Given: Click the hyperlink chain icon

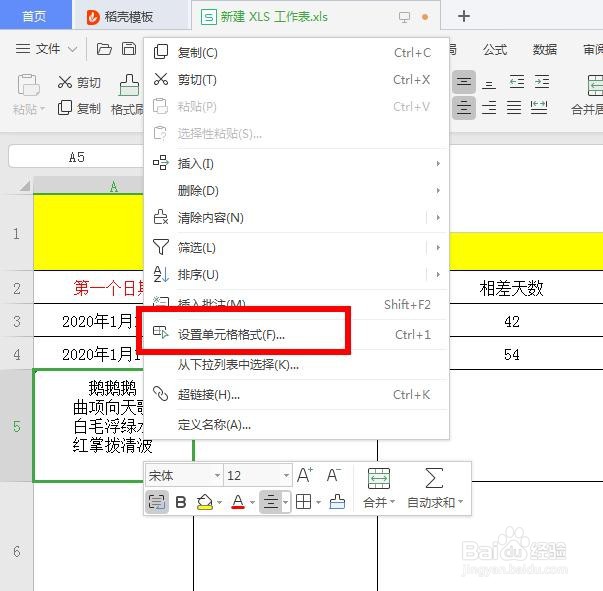Looking at the screenshot, I should coord(161,394).
